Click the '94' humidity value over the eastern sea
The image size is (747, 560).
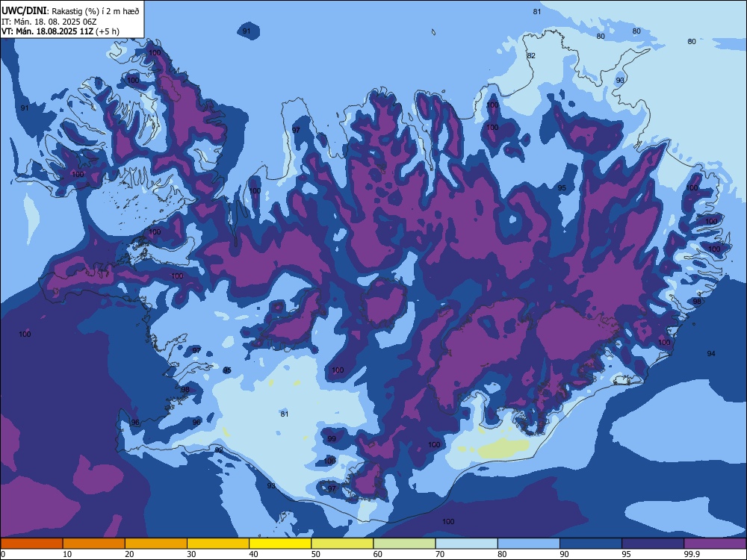(711, 354)
